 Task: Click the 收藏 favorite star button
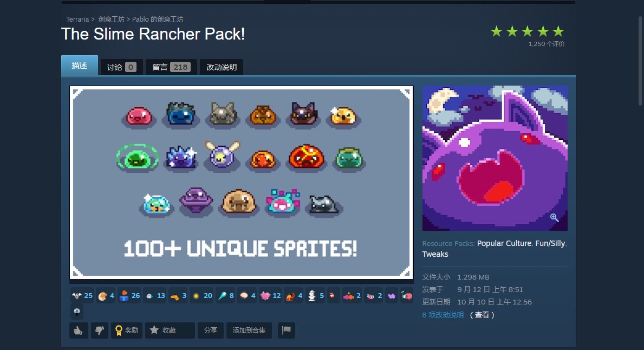click(x=170, y=330)
